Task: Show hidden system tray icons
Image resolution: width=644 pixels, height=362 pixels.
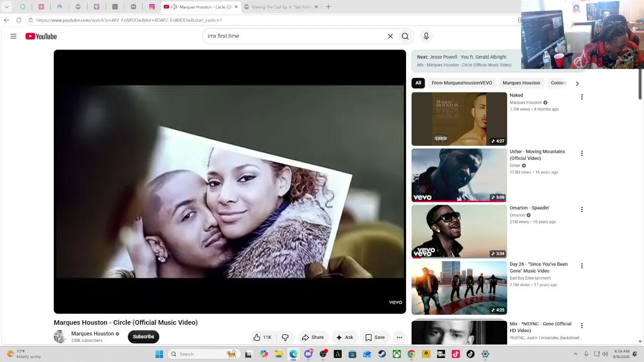Action: click(x=575, y=354)
